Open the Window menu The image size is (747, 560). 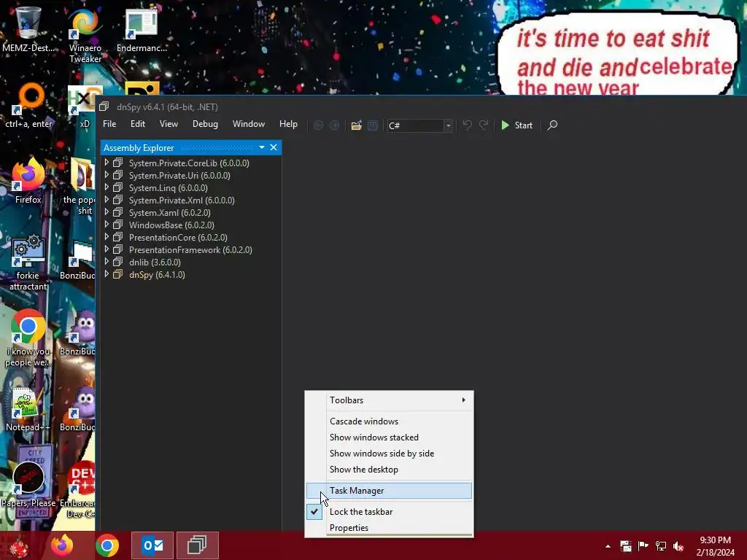pyautogui.click(x=249, y=124)
